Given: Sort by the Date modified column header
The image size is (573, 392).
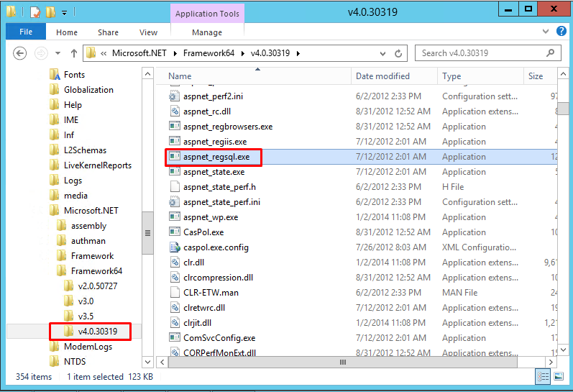Looking at the screenshot, I should 394,76.
